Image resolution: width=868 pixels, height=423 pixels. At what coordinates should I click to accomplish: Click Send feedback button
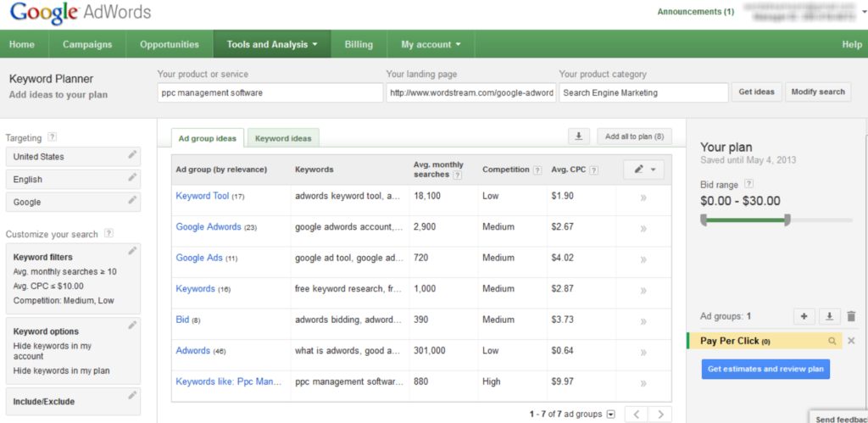pyautogui.click(x=838, y=419)
